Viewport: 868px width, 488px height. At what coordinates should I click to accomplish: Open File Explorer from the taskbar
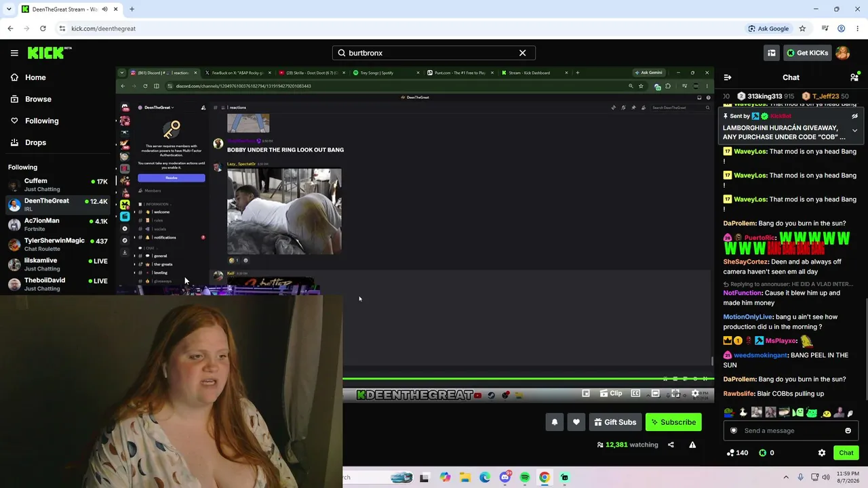tap(465, 477)
